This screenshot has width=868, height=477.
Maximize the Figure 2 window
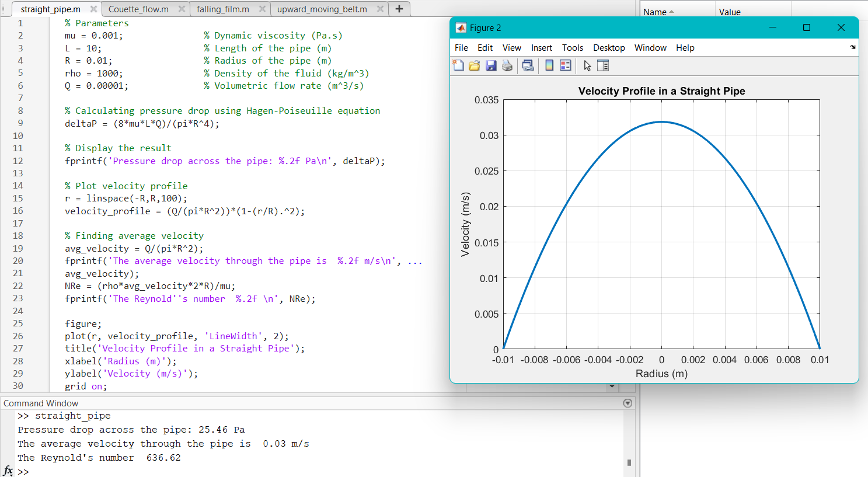coord(807,27)
